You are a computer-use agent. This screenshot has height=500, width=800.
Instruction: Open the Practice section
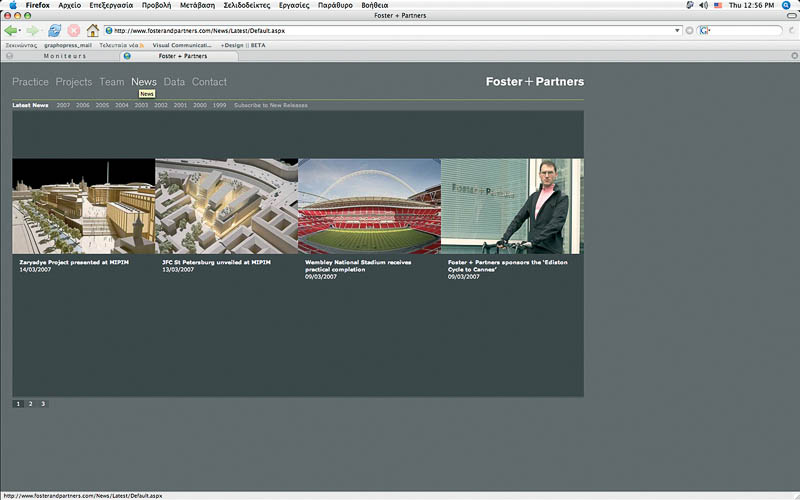tap(30, 82)
